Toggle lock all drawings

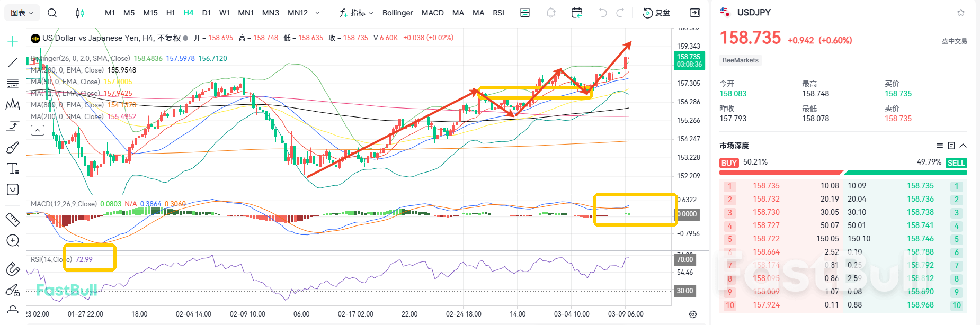point(13,290)
